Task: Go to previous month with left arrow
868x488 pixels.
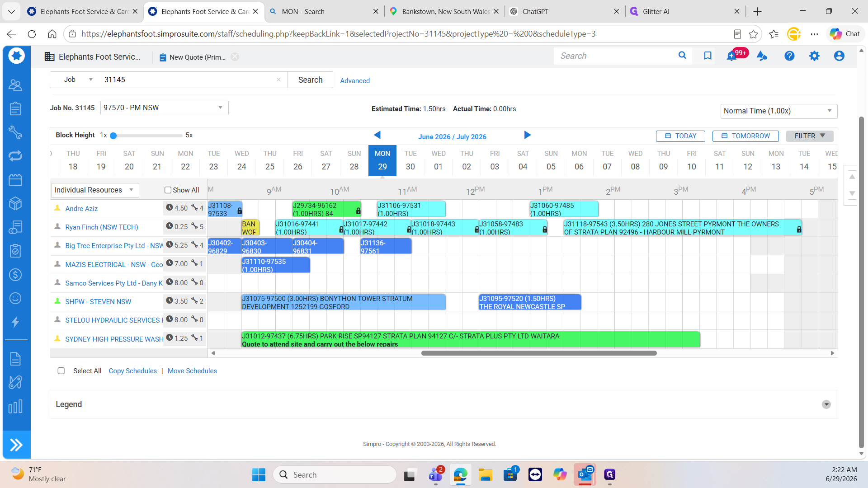Action: (x=377, y=135)
